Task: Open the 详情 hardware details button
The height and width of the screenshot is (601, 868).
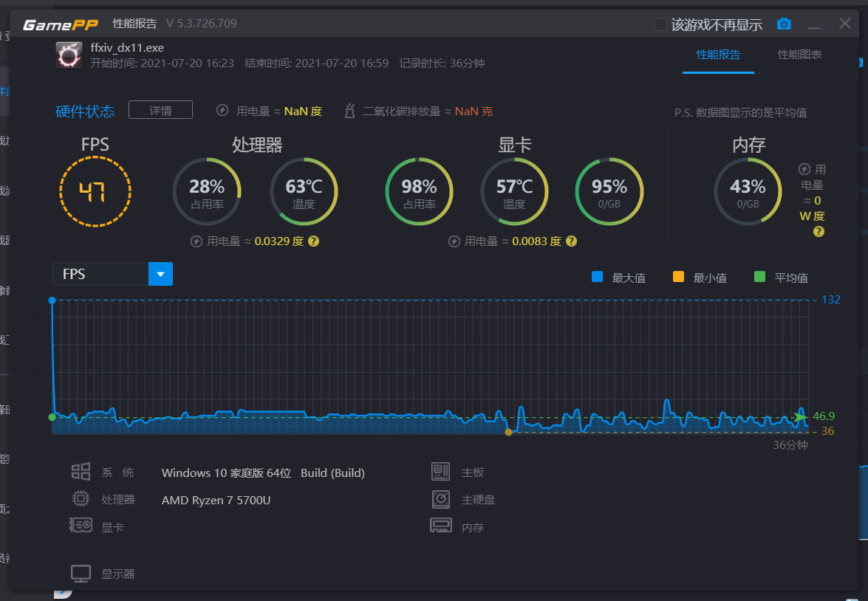Action: [160, 110]
